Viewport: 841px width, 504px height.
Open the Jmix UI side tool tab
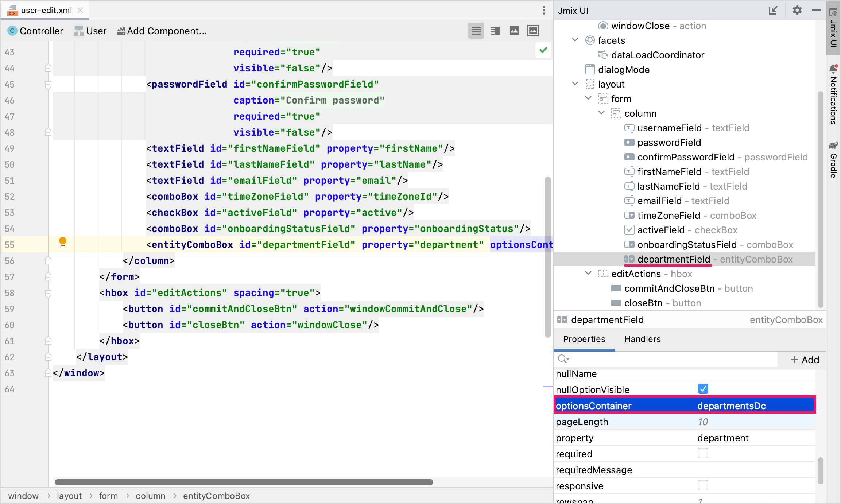[833, 28]
